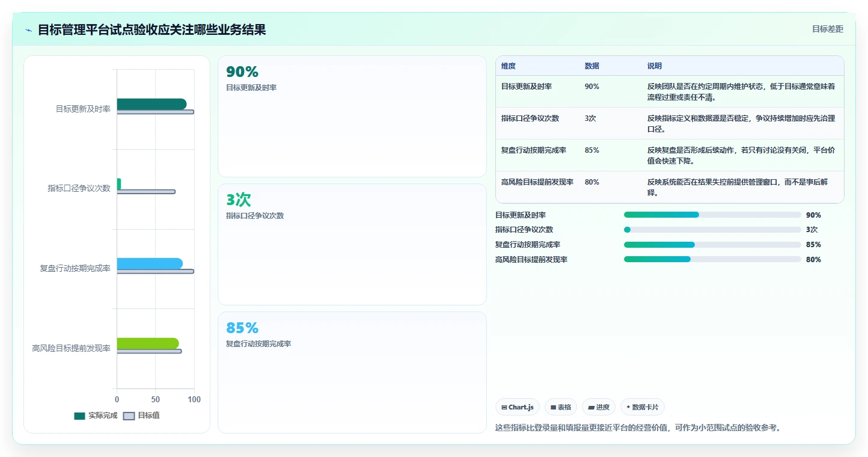The height and width of the screenshot is (457, 868).
Task: Click the 80% value next to progress list
Action: tap(813, 260)
